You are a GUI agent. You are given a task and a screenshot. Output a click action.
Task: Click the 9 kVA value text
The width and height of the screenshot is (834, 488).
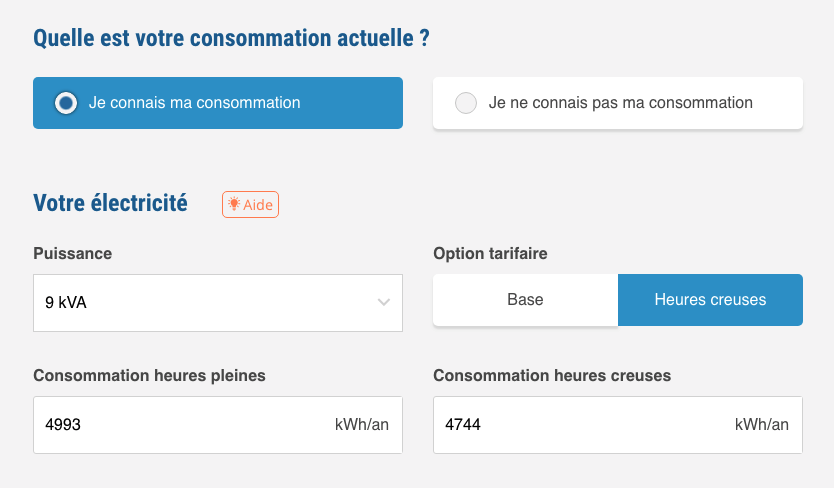pyautogui.click(x=65, y=302)
